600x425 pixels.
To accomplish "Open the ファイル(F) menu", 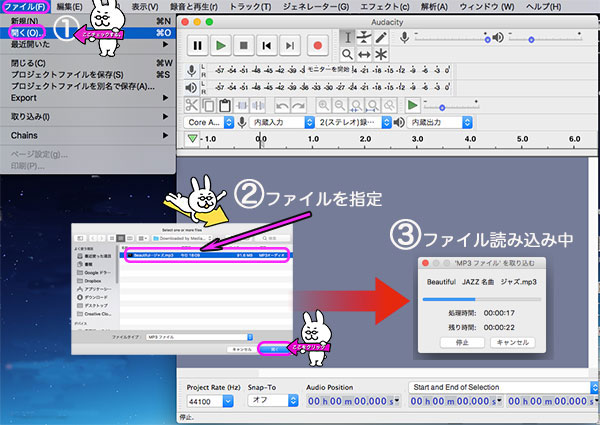I will tap(25, 7).
